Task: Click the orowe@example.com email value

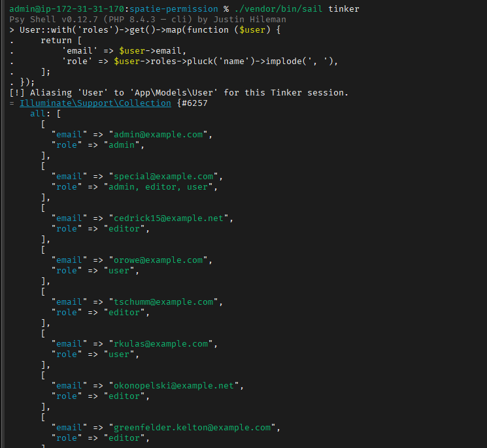Action: pyautogui.click(x=158, y=260)
